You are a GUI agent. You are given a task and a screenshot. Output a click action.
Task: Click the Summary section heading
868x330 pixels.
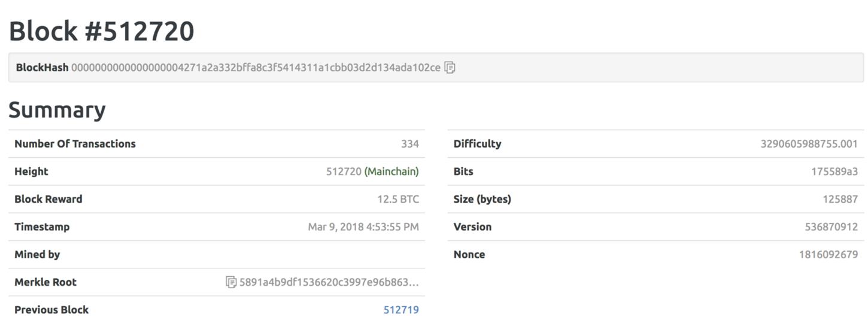tap(57, 110)
